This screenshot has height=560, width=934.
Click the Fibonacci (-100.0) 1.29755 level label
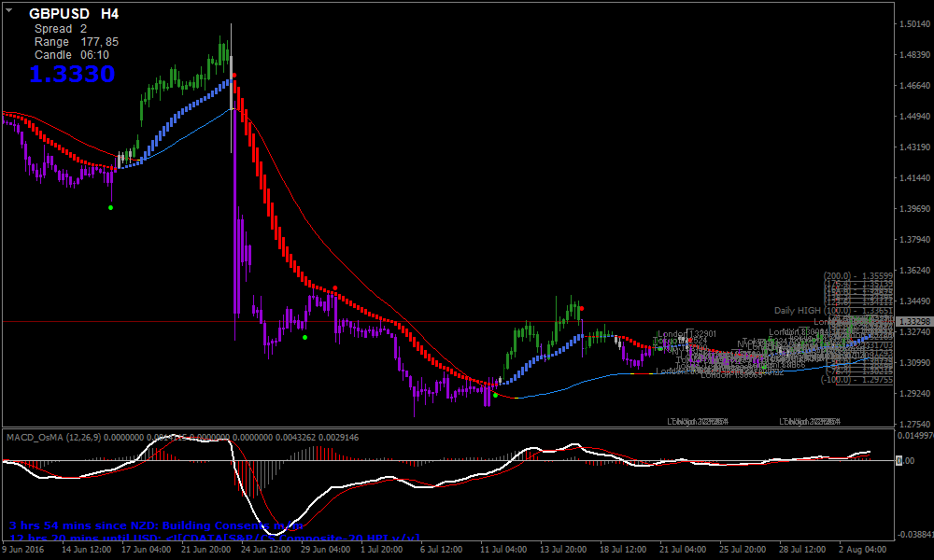pyautogui.click(x=857, y=380)
